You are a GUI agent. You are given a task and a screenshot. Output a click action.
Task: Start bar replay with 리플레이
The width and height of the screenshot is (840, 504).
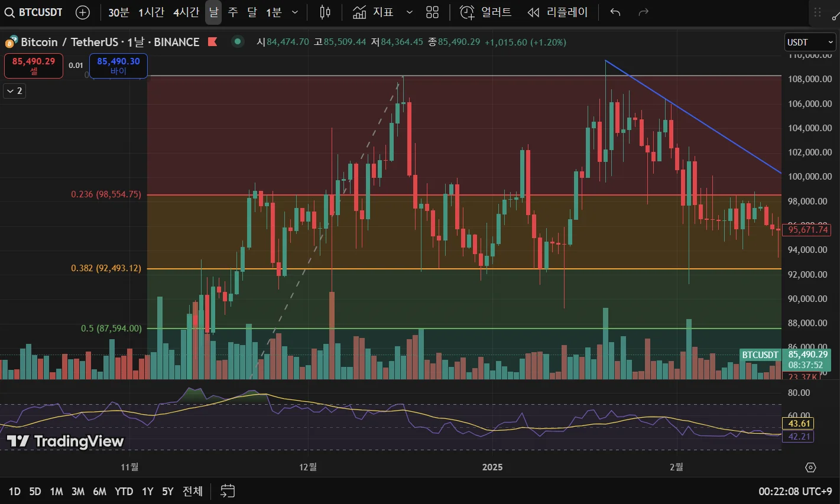(557, 12)
